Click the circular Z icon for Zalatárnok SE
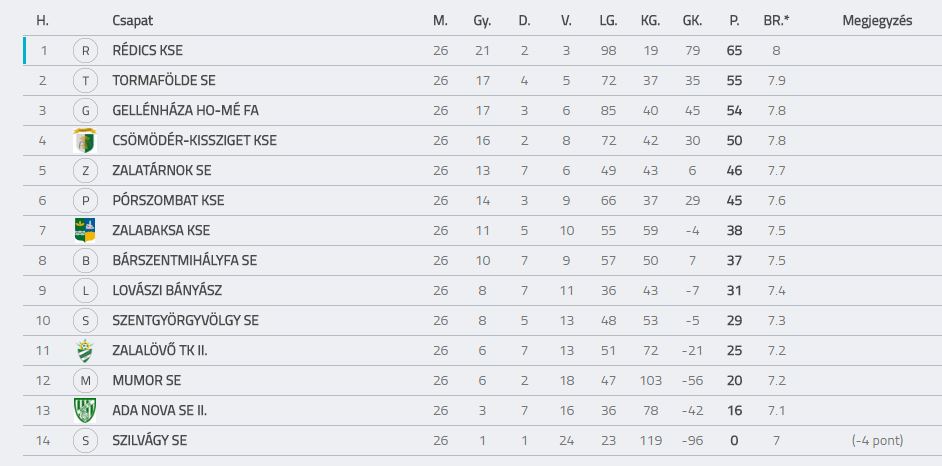The width and height of the screenshot is (942, 466). (85, 171)
